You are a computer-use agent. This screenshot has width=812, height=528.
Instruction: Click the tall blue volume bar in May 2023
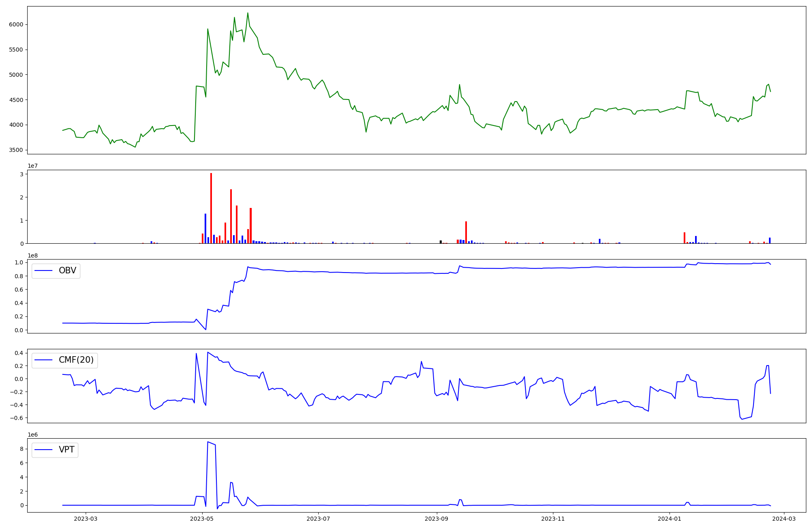(x=205, y=228)
